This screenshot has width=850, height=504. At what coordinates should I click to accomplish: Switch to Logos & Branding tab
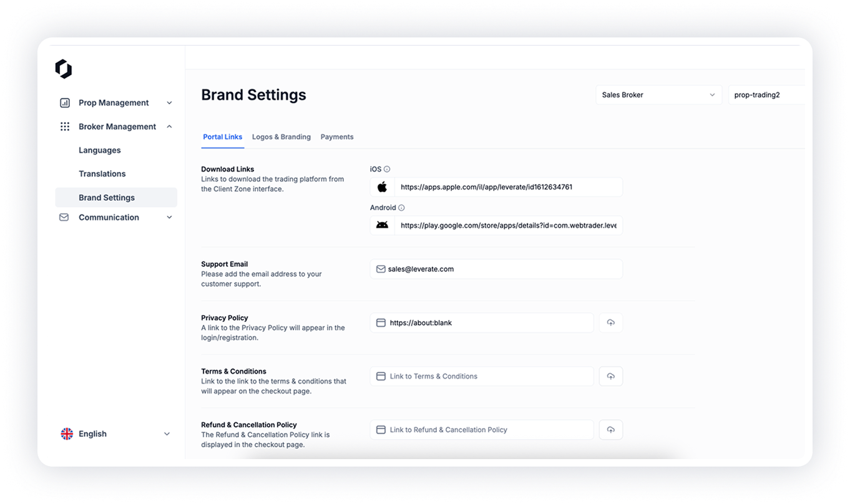coord(281,137)
